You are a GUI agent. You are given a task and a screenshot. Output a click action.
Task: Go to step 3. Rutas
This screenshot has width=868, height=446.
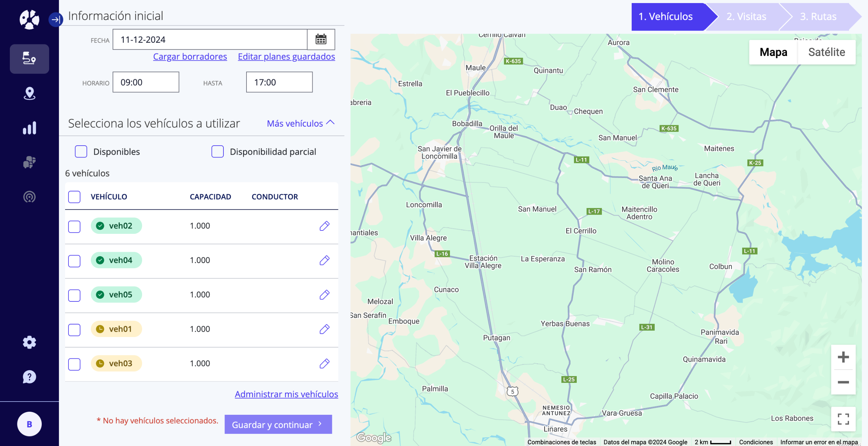[x=818, y=16]
